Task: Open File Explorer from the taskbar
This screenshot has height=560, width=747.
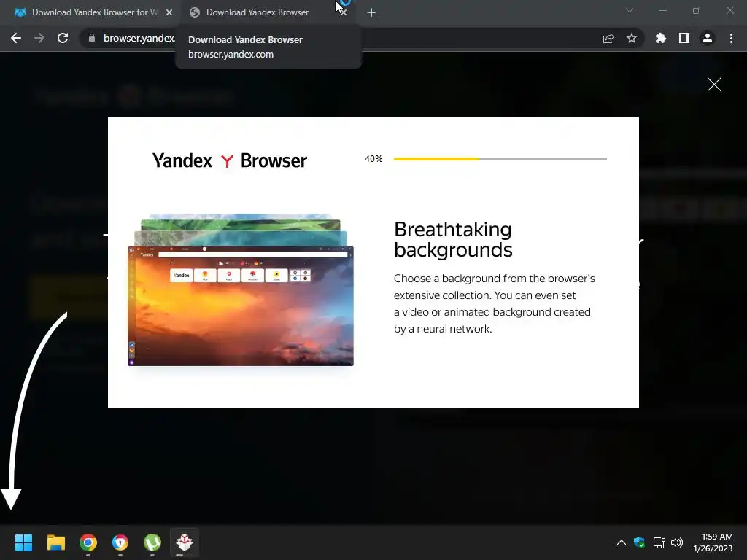Action: pos(55,542)
